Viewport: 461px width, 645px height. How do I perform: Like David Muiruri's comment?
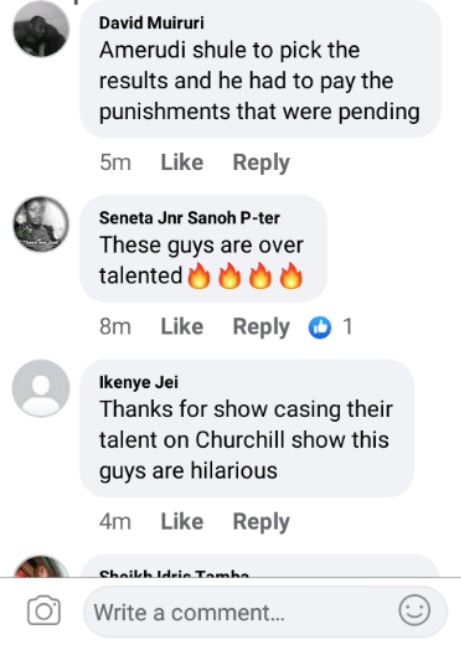point(182,162)
